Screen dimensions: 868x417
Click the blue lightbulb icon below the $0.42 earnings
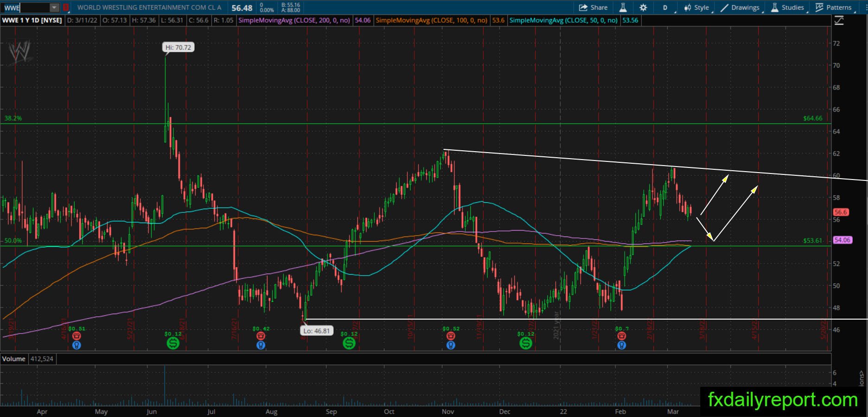[x=261, y=345]
